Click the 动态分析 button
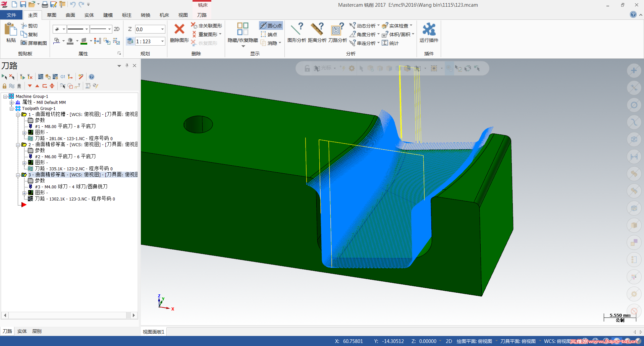 364,25
